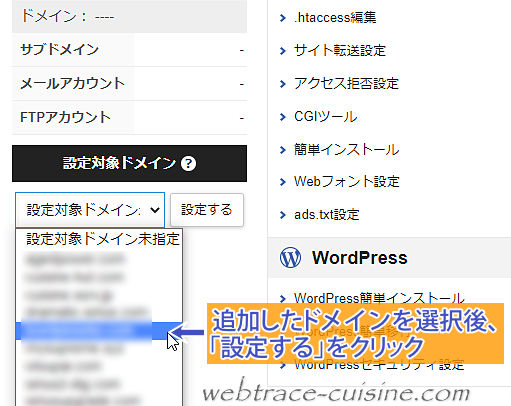Click the 設定する button
The image size is (511, 406).
[207, 210]
